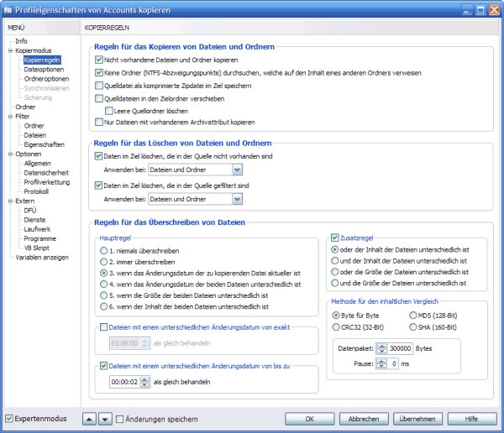Toggle 'Änderungsdatum von bis zu' checkbox

[x=103, y=366]
